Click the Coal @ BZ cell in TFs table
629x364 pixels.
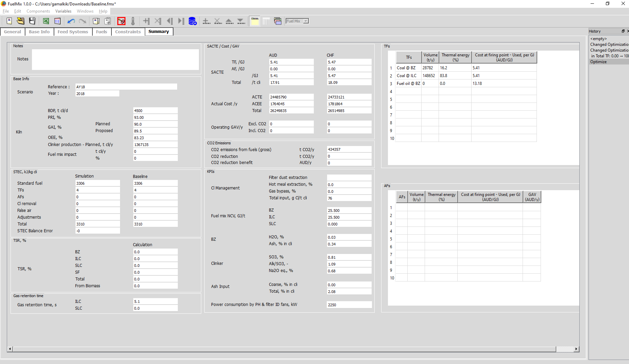tap(408, 68)
